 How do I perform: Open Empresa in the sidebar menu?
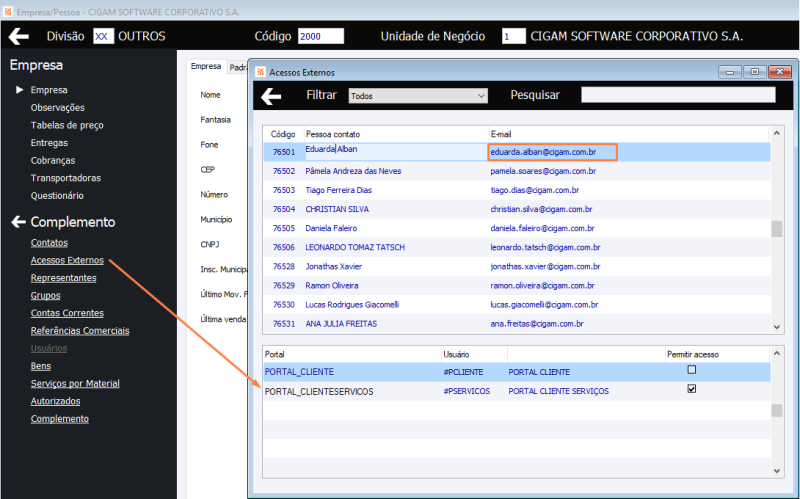[49, 90]
